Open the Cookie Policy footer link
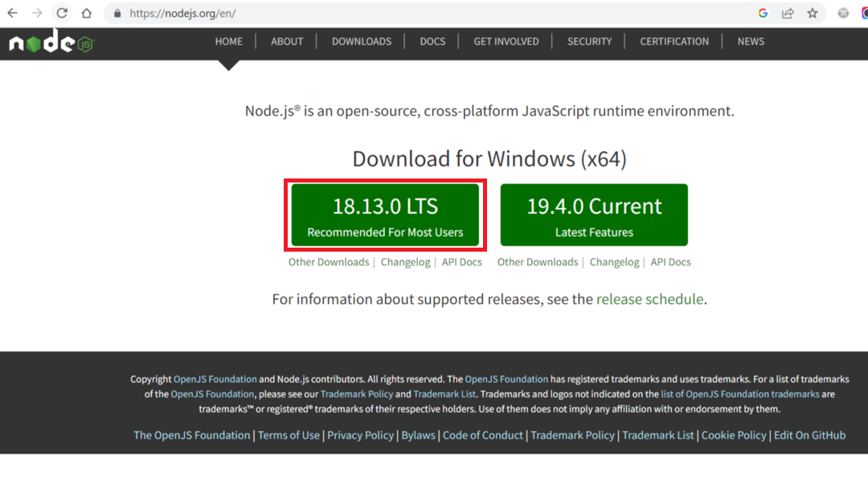The image size is (868, 480). click(x=734, y=436)
